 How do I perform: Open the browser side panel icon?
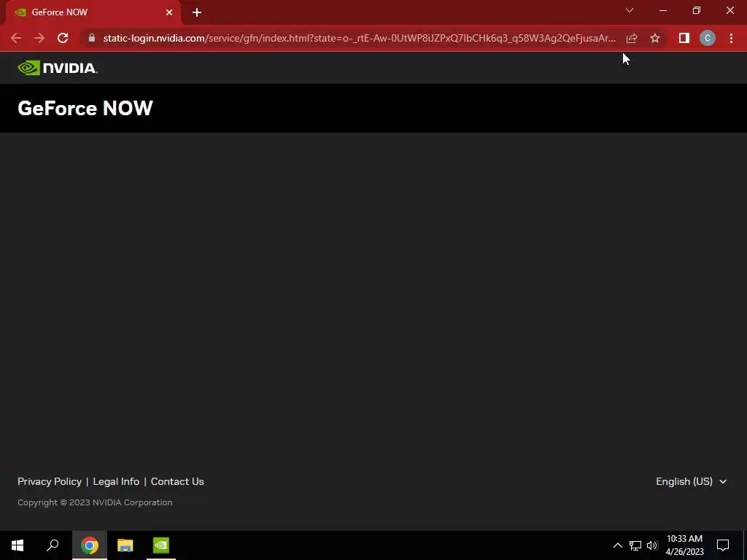click(x=684, y=38)
